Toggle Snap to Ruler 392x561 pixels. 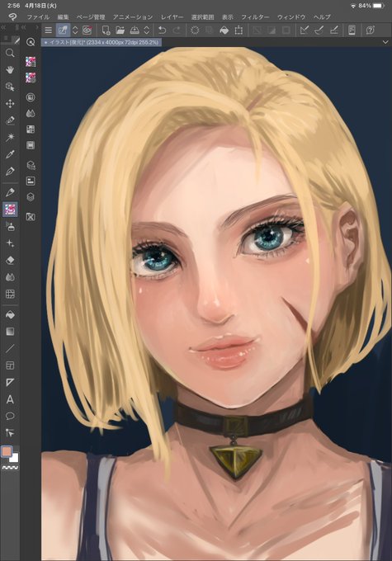tap(305, 30)
